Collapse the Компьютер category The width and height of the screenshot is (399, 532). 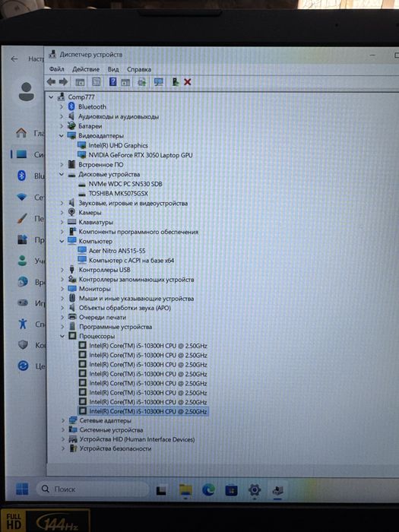(x=62, y=241)
